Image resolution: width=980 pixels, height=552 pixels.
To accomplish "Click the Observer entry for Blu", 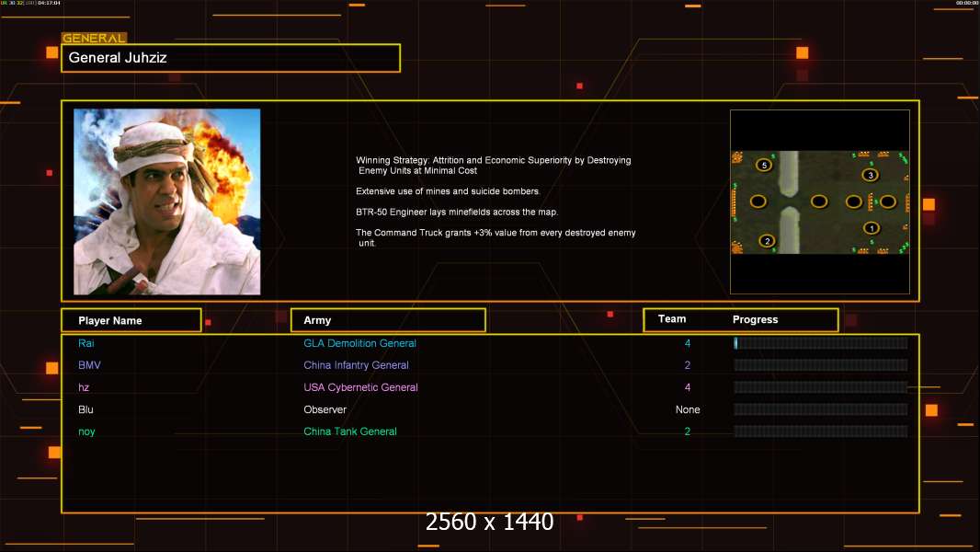I will pos(325,409).
